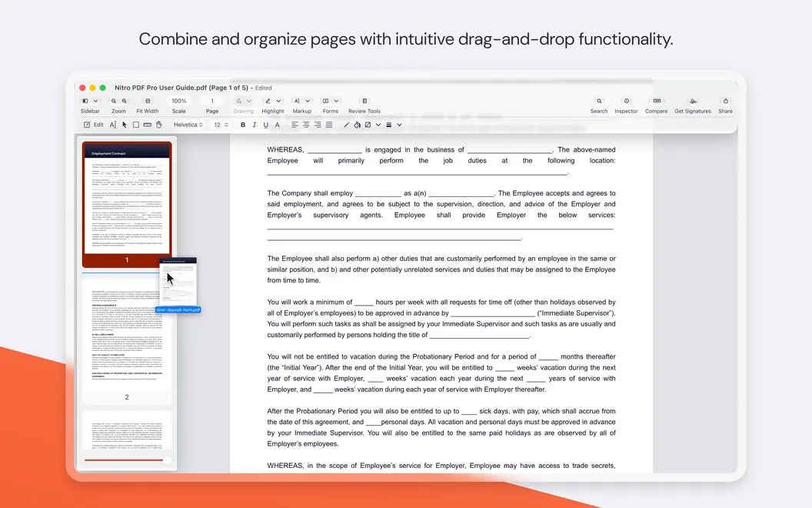This screenshot has width=812, height=508.
Task: Select the hand pan tool
Action: [159, 125]
